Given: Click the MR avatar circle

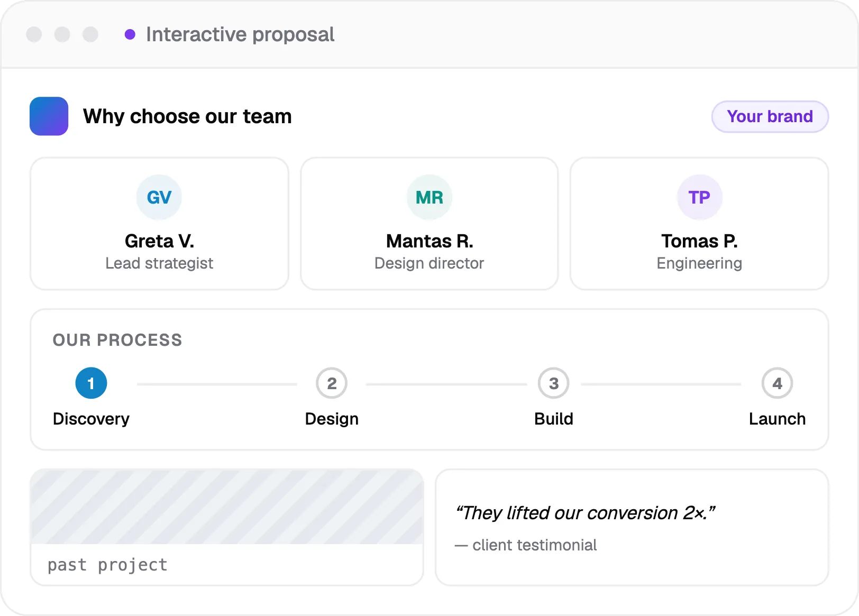Looking at the screenshot, I should [429, 197].
